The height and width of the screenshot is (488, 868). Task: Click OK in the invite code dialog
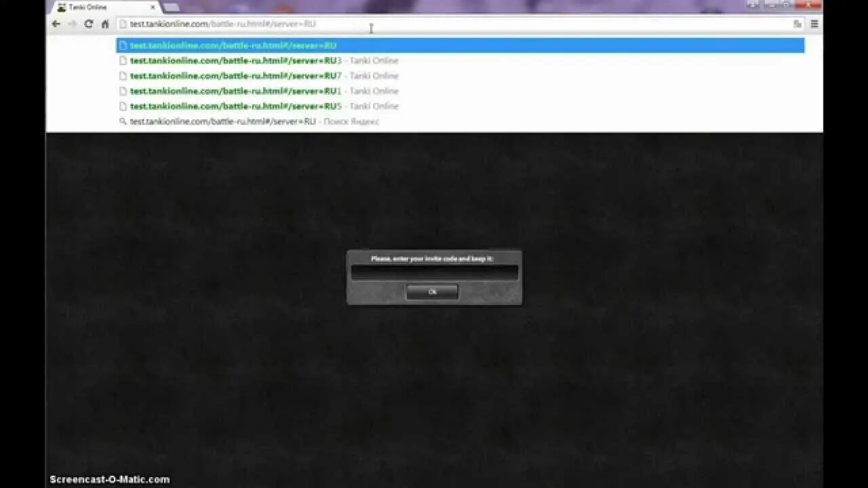(433, 291)
